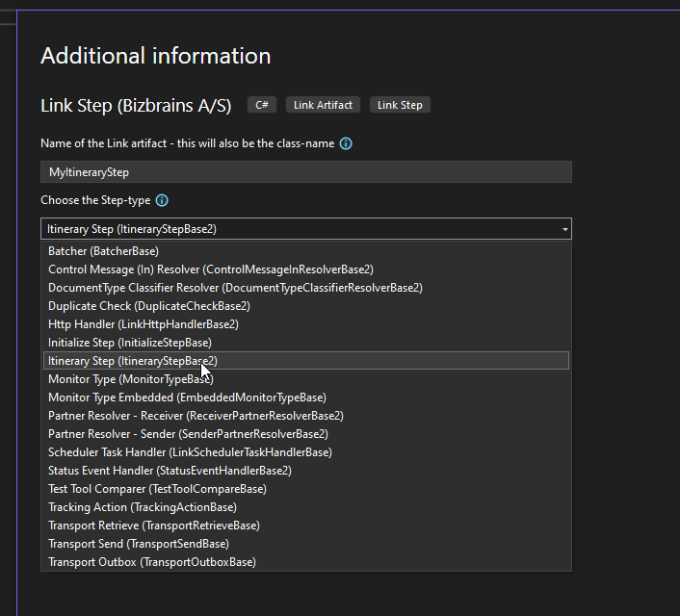Collapse the Step-type dropdown arrow

[563, 229]
